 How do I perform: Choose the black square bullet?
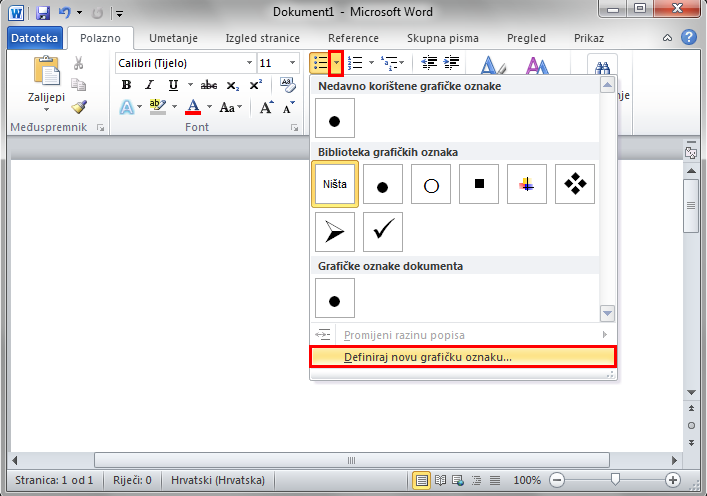(479, 184)
